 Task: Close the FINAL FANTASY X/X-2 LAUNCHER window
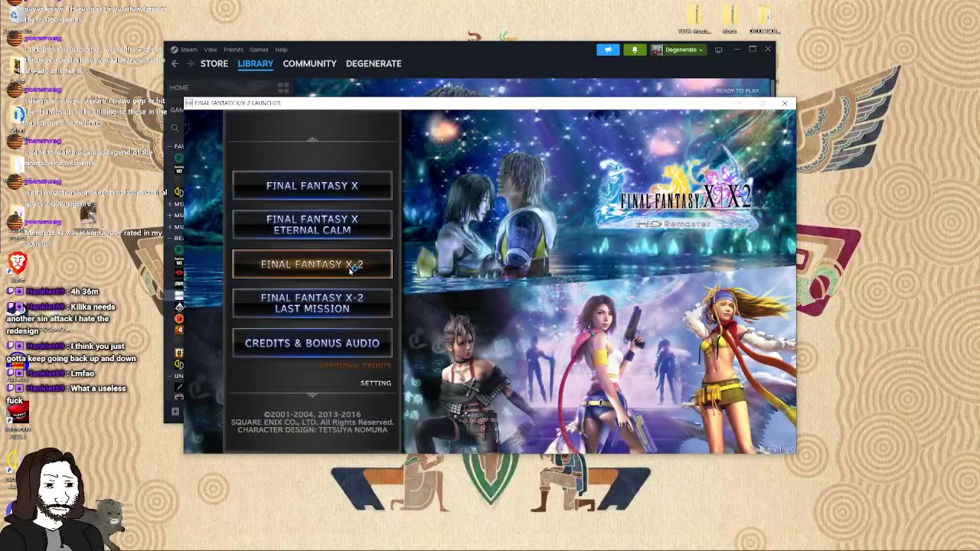point(784,103)
